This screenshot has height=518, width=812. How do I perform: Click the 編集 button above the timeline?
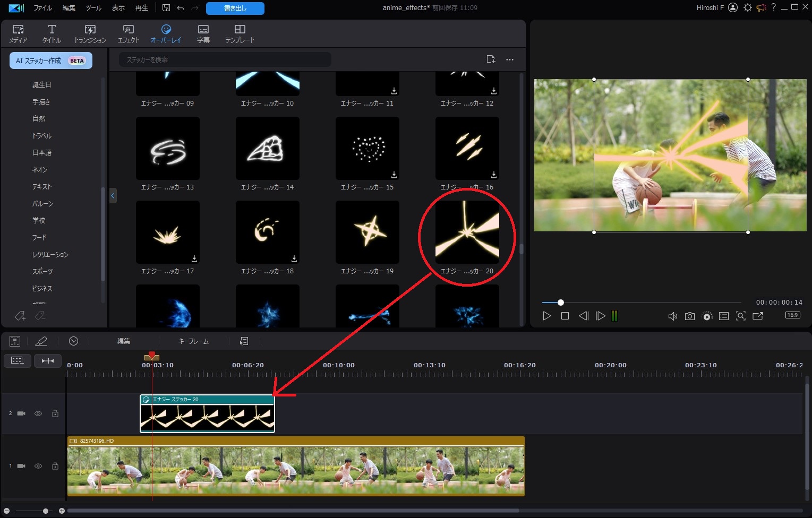(x=124, y=341)
